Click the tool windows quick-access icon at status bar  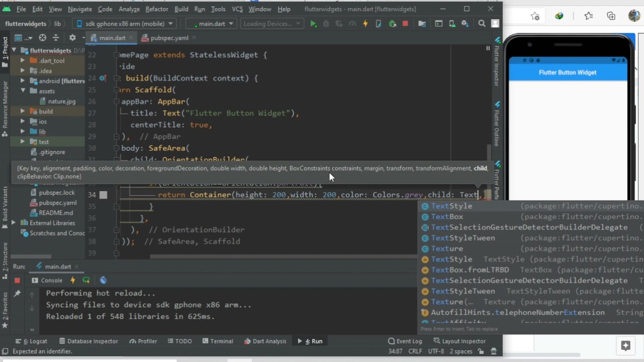(x=5, y=351)
